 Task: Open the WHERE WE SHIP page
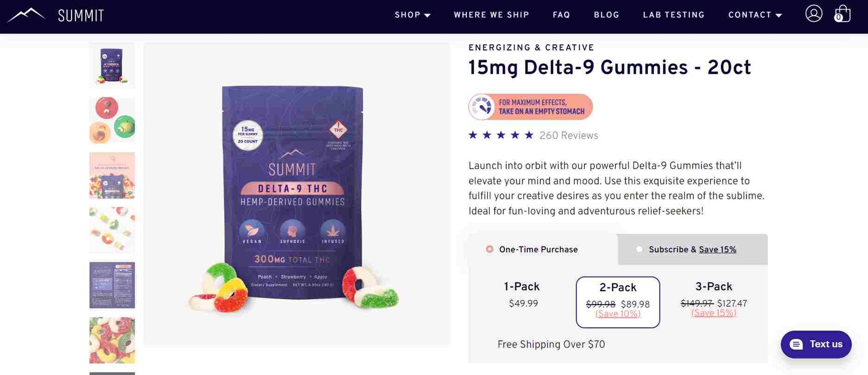tap(492, 15)
